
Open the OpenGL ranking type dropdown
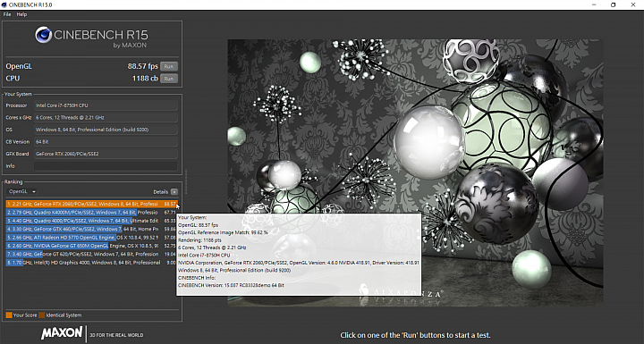click(x=21, y=192)
